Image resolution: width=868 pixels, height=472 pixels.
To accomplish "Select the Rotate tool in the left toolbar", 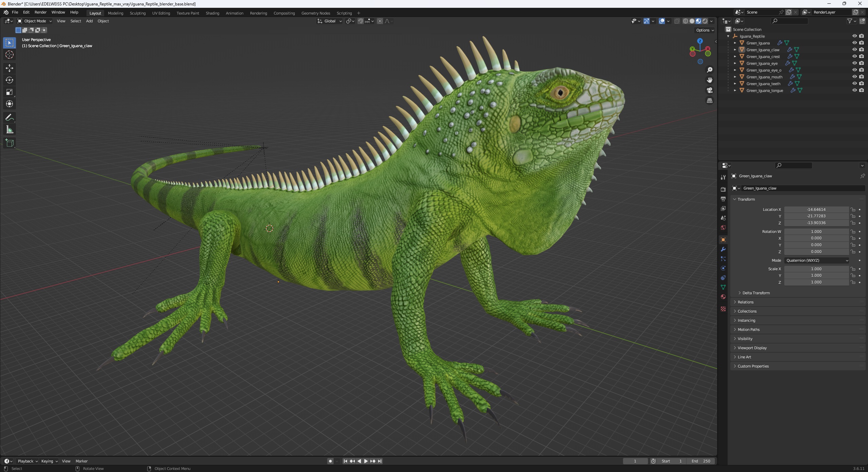I will (9, 80).
